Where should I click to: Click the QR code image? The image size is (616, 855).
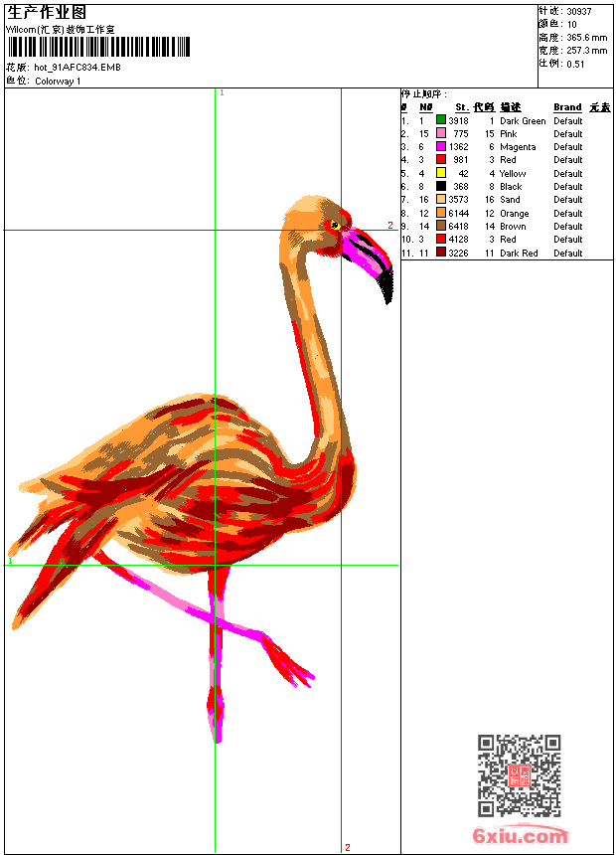pos(520,775)
